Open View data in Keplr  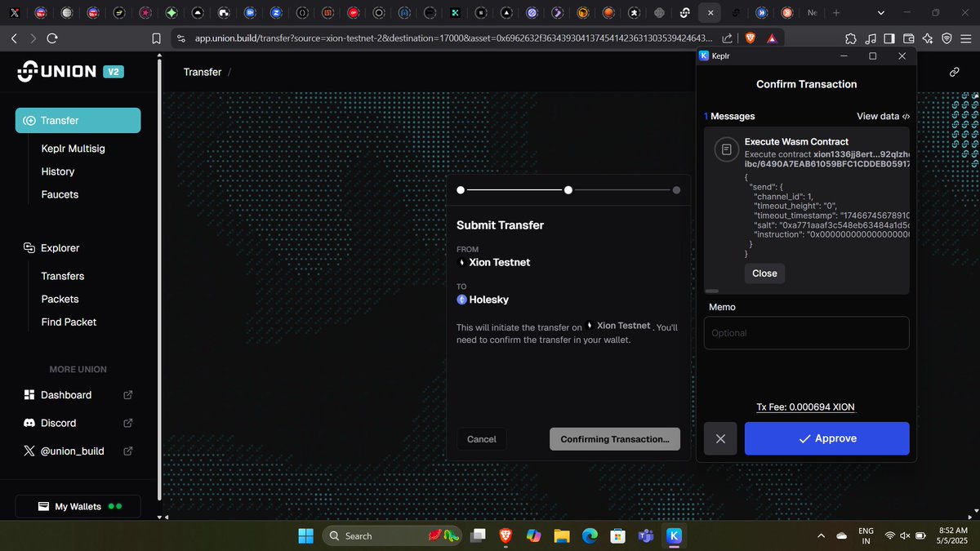click(x=883, y=117)
